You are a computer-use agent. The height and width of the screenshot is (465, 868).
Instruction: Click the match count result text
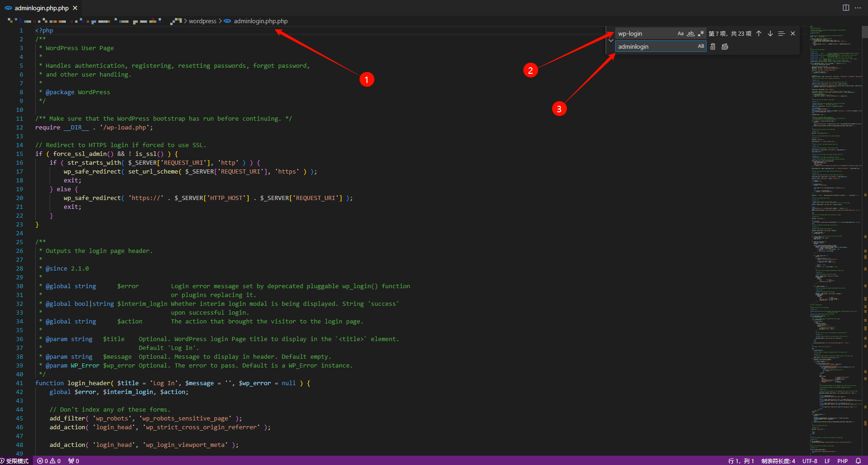pos(730,33)
